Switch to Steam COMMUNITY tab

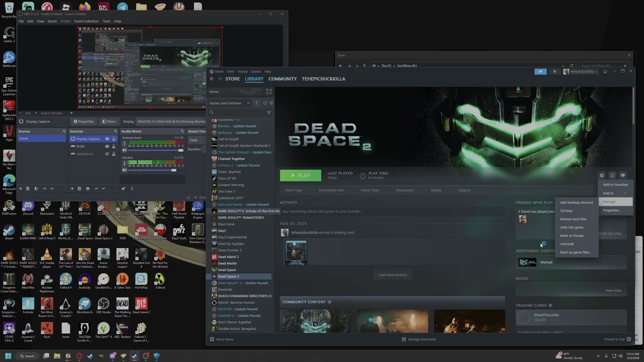(x=282, y=79)
